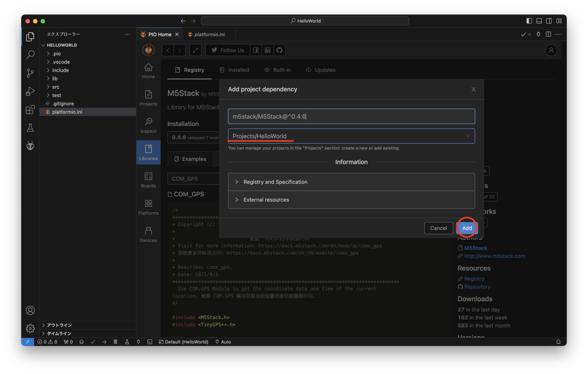Click the m5stack/M5Stack dependency input field
The height and width of the screenshot is (374, 588).
[x=351, y=116]
